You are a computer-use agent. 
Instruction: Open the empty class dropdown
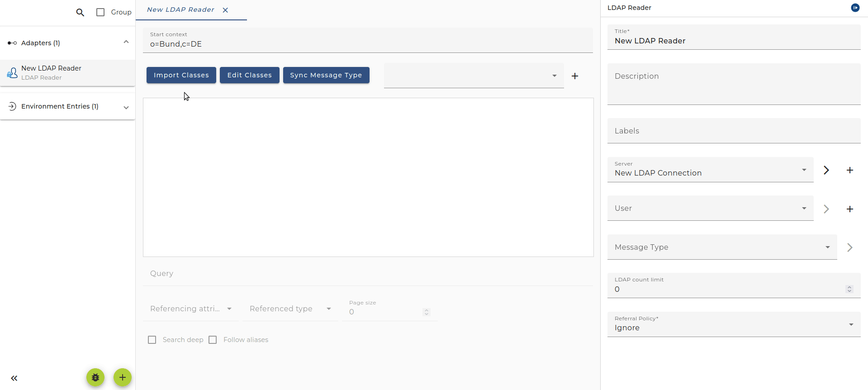point(474,76)
